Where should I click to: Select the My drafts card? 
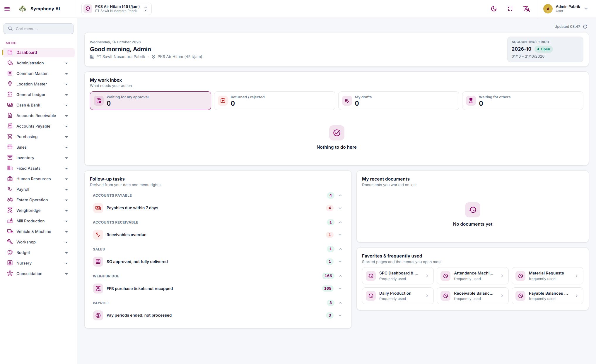[x=399, y=101]
